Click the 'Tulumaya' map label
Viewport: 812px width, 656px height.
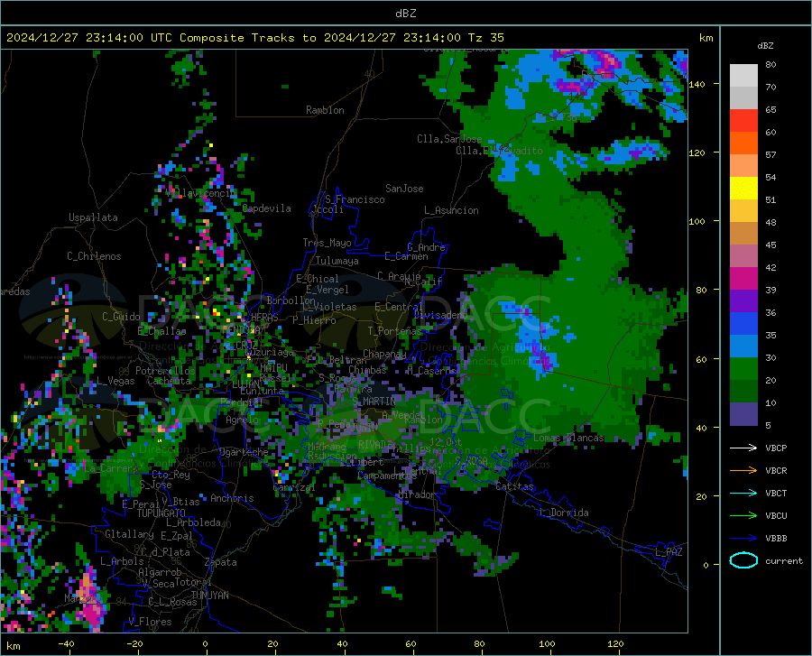coord(337,261)
